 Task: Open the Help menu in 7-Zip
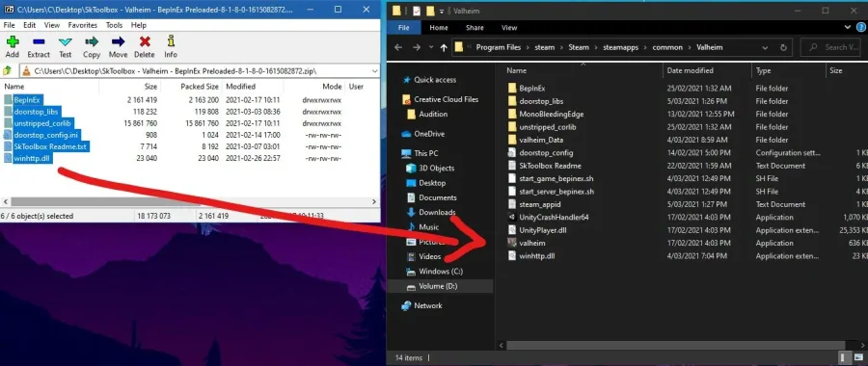(x=138, y=25)
